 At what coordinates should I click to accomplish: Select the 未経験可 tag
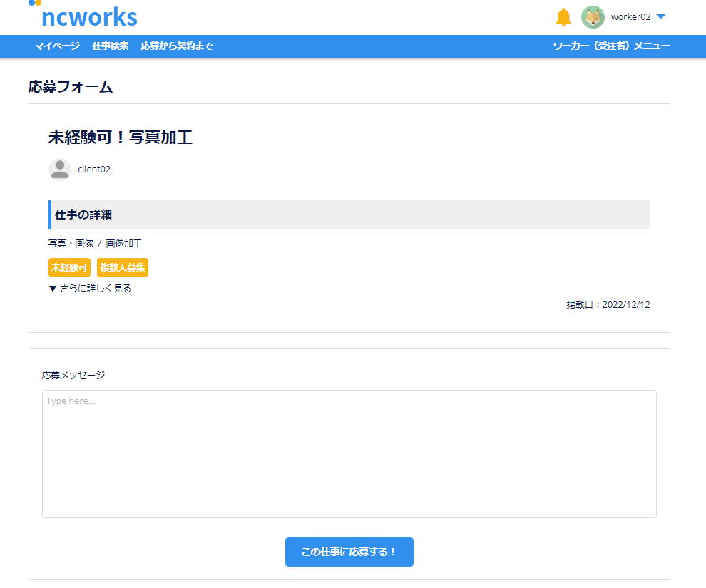pyautogui.click(x=69, y=268)
